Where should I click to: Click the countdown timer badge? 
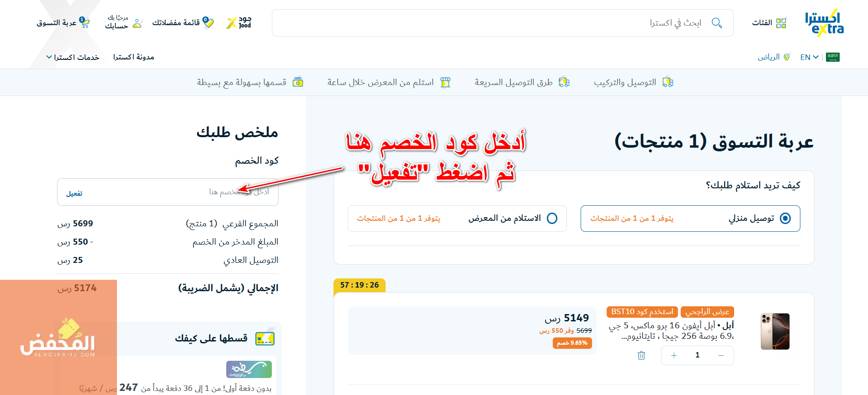360,285
